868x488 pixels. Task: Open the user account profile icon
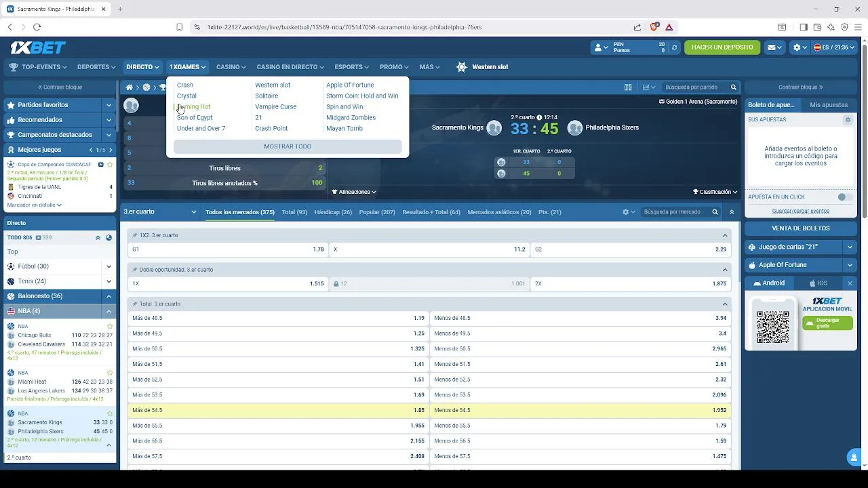[601, 47]
